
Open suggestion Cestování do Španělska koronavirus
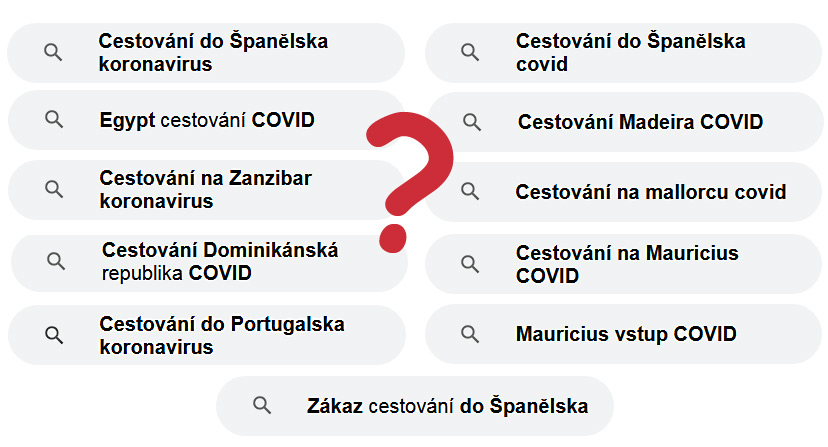pos(213,53)
